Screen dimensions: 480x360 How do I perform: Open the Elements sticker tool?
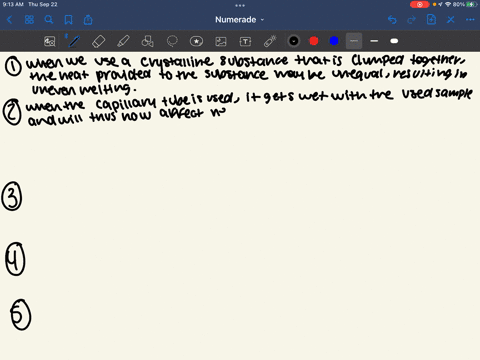(196, 41)
